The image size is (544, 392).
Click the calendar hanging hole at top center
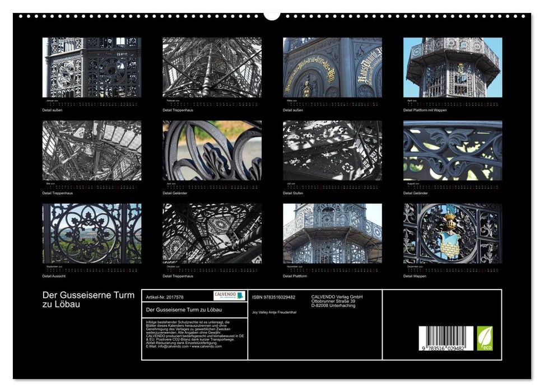coord(272,15)
